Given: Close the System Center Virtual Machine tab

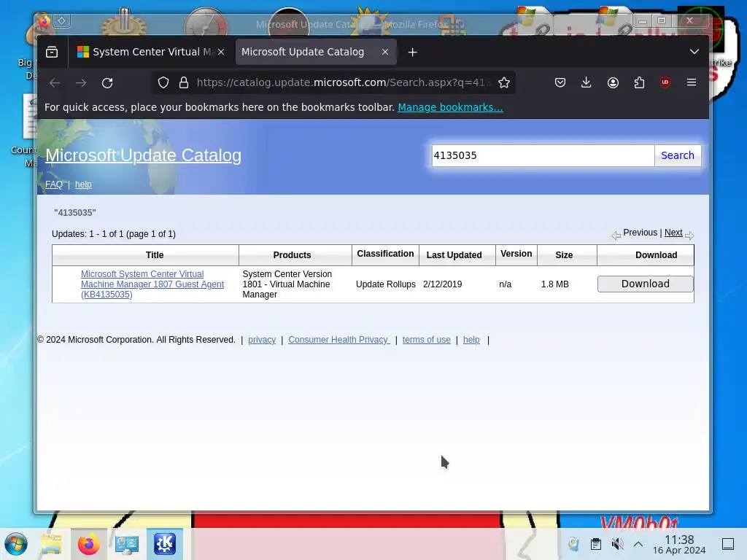Looking at the screenshot, I should [221, 52].
